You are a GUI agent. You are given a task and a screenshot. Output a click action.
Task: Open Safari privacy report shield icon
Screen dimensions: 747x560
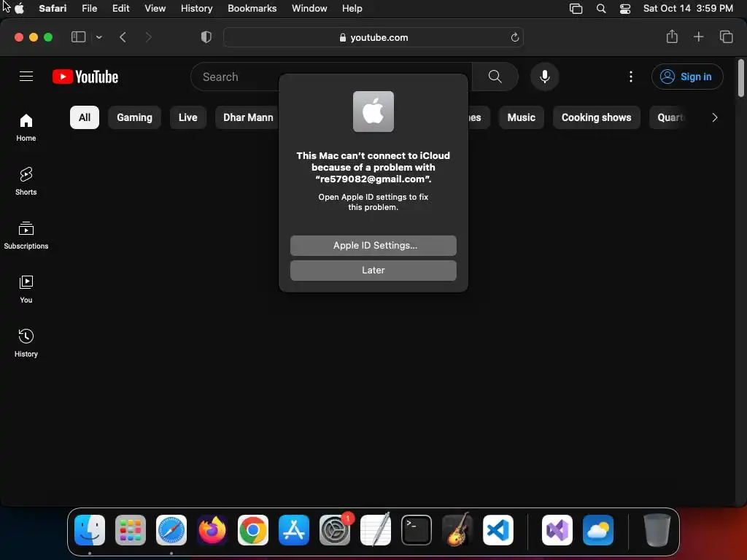pyautogui.click(x=206, y=37)
